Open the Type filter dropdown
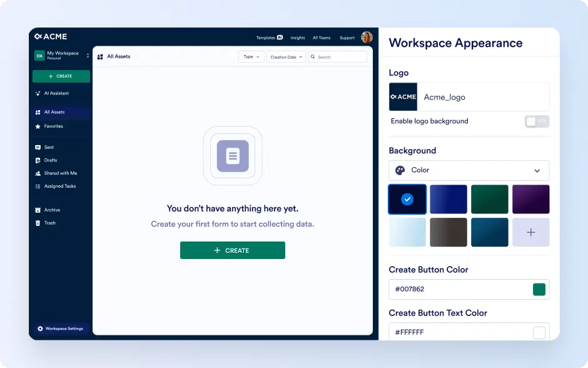The width and height of the screenshot is (588, 368). coord(251,57)
